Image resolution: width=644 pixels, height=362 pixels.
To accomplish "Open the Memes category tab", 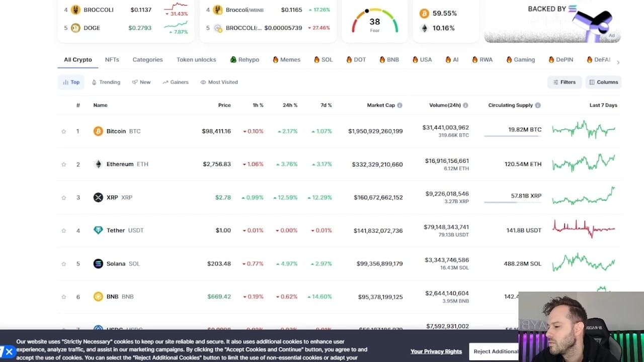I will coord(286,59).
